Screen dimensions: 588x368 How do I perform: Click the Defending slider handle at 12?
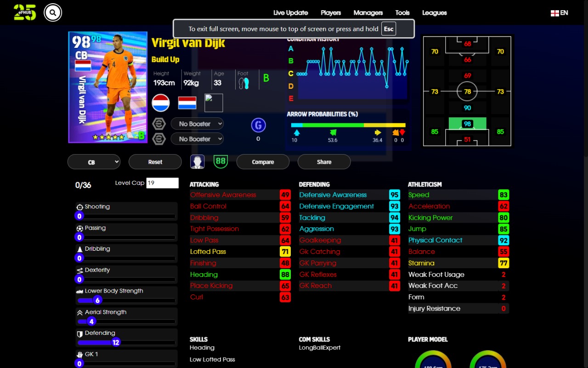[x=116, y=342]
